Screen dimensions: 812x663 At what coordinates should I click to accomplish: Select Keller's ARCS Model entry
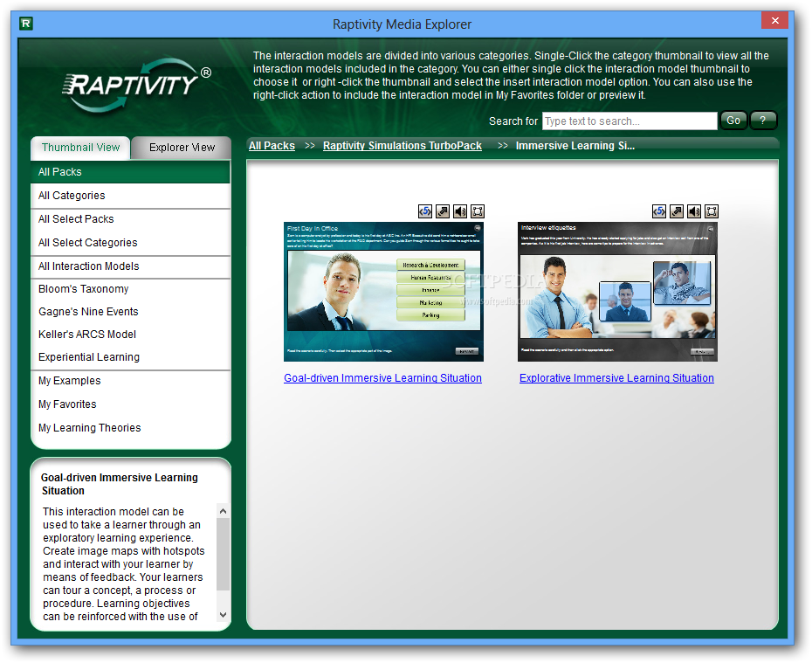click(130, 335)
